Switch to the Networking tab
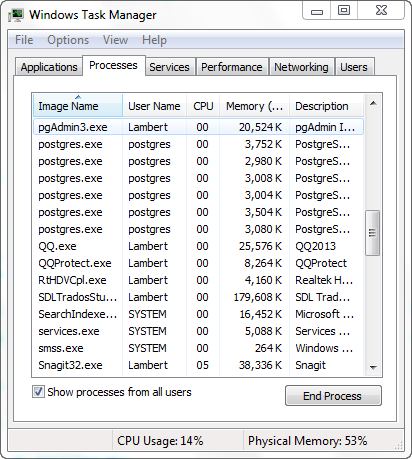 301,67
